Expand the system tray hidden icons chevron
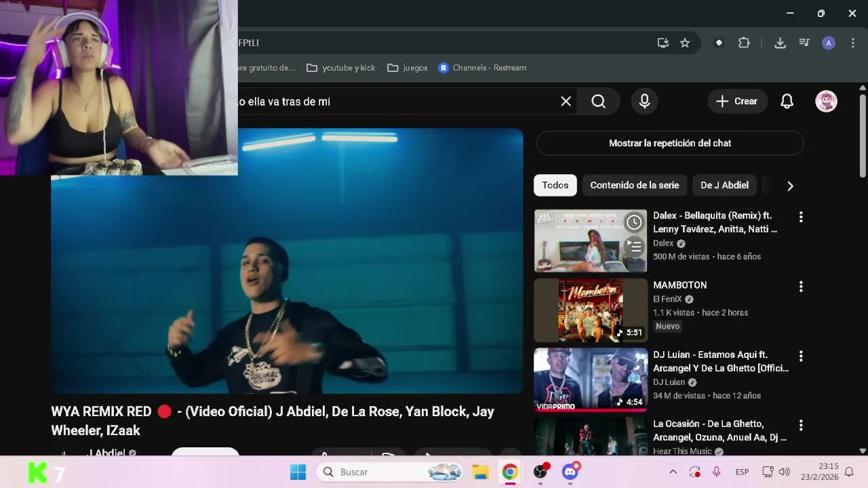Viewport: 868px width, 488px height. click(673, 472)
